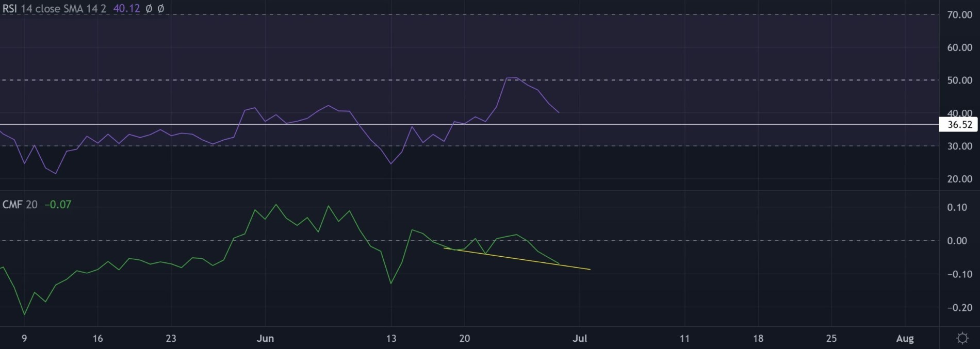Click the CMF 20 indicator label
Viewport: 980px width, 349px height.
coord(20,205)
